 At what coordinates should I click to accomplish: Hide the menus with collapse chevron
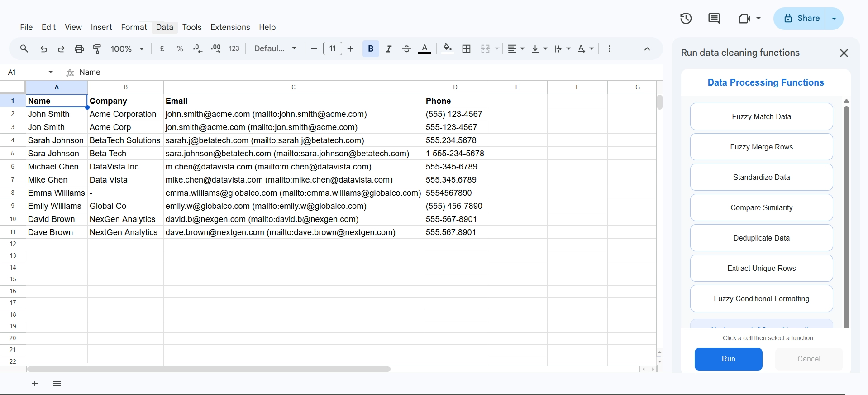pyautogui.click(x=647, y=49)
